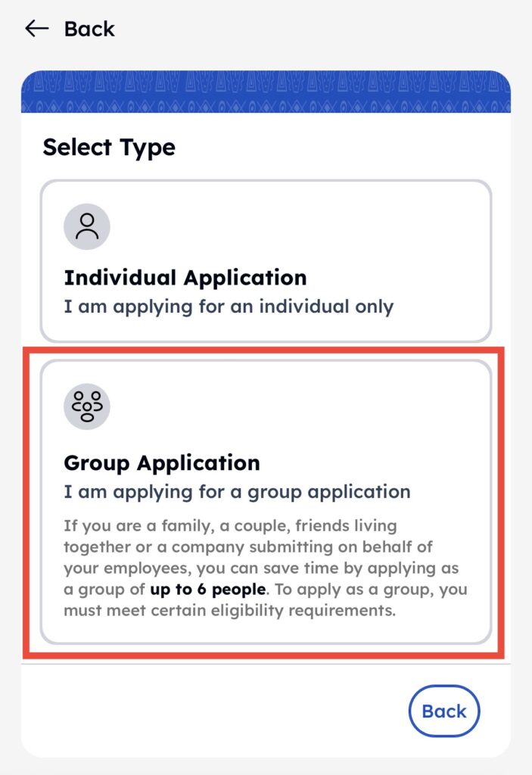Click "I am applying for an individual only"

(x=229, y=307)
